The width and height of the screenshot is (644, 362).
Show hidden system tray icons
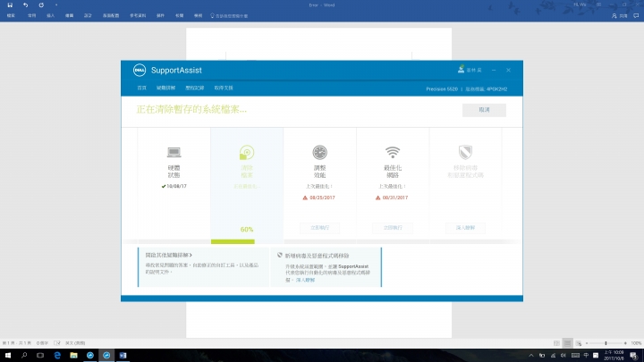click(x=531, y=356)
